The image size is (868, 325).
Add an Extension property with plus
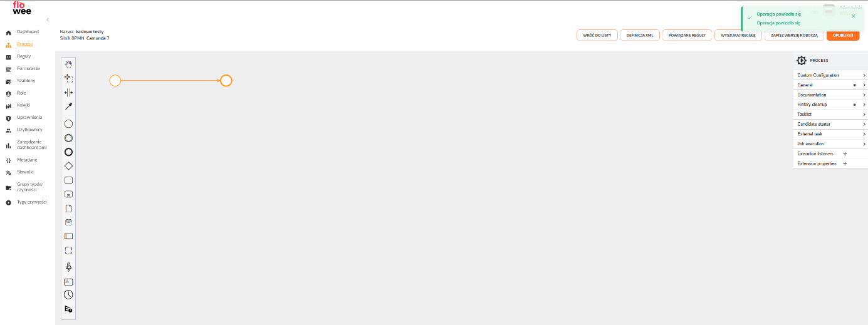845,163
